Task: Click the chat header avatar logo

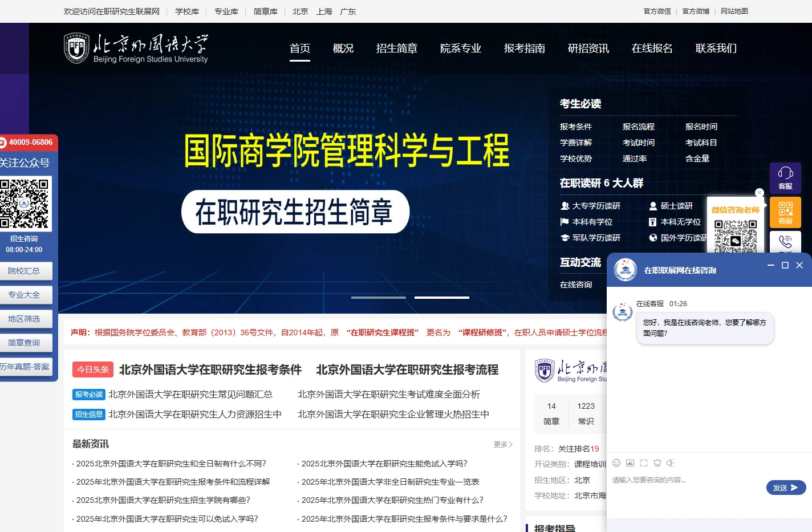Action: pos(626,270)
